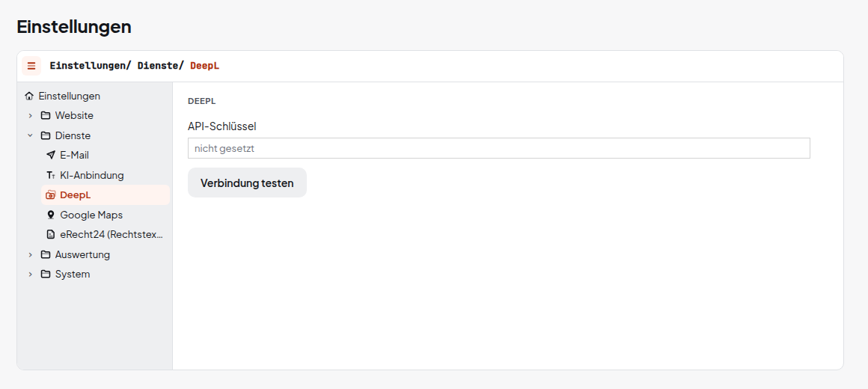Select DeepL in the sidebar
The height and width of the screenshot is (389, 868).
click(x=106, y=194)
